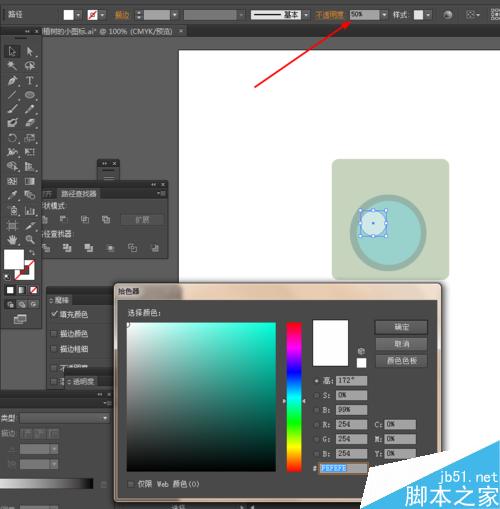Select the S saturation radio button
Screen dimensions: 500x509
click(317, 395)
